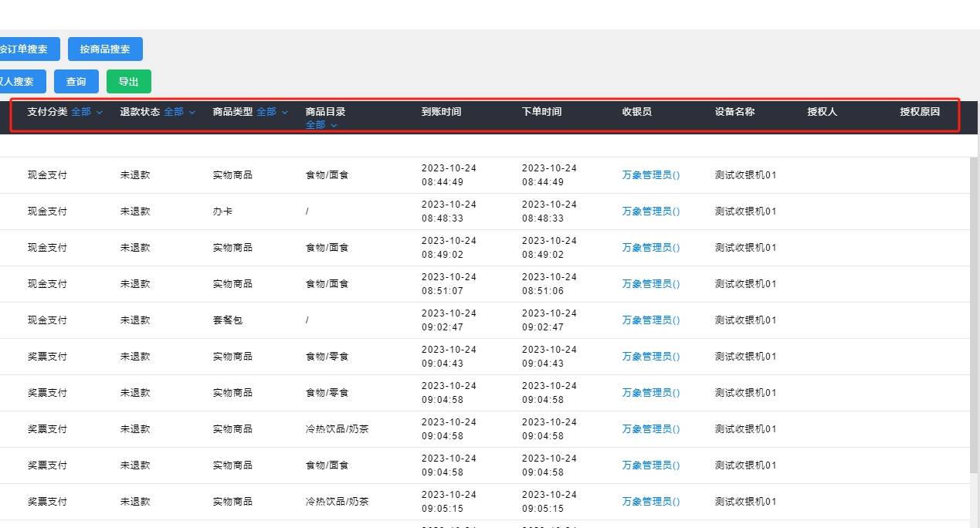
Task: Open the 退款状态 全部 filter dropdown
Action: 179,112
